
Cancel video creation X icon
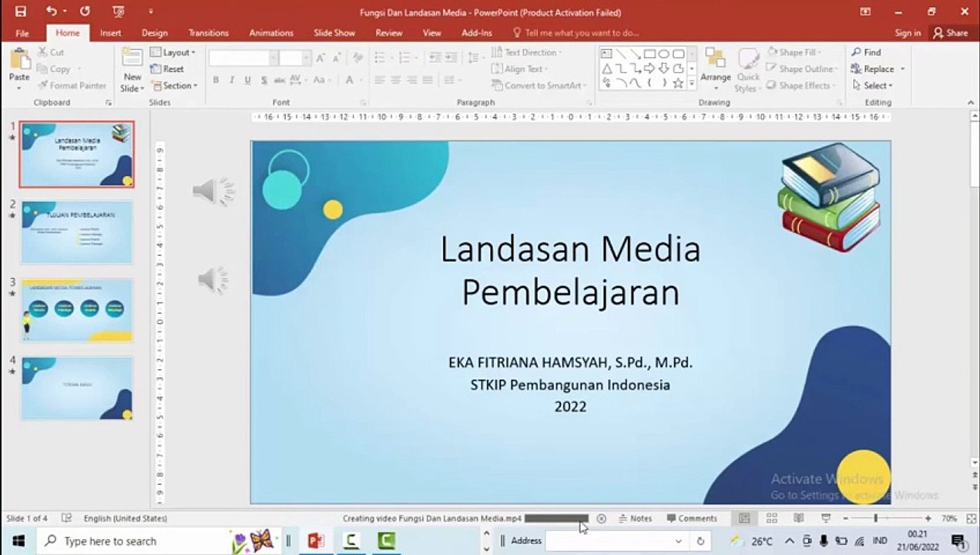coord(601,519)
